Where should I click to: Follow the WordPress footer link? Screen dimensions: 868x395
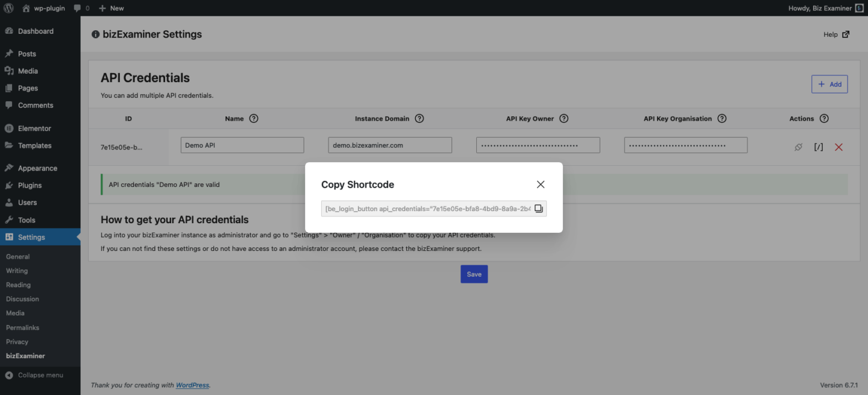click(x=192, y=385)
